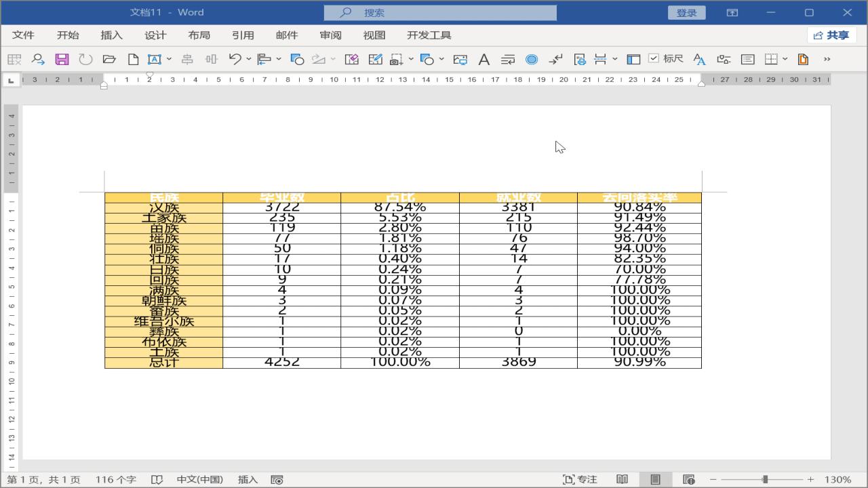Click the macro recording status icon
Screen dimensions: 868x488
277,480
